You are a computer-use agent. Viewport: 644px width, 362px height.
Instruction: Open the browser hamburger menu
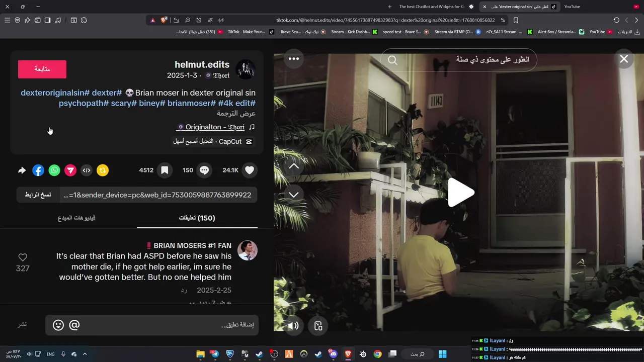pyautogui.click(x=7, y=20)
